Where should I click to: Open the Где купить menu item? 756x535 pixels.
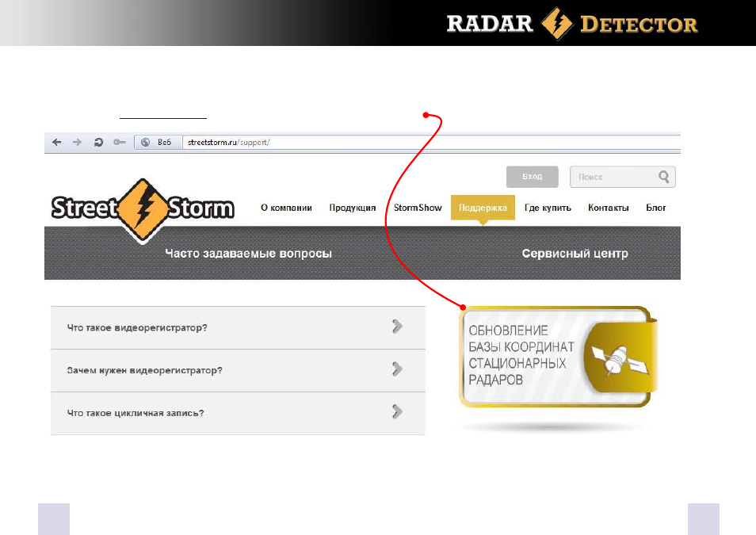click(x=548, y=208)
